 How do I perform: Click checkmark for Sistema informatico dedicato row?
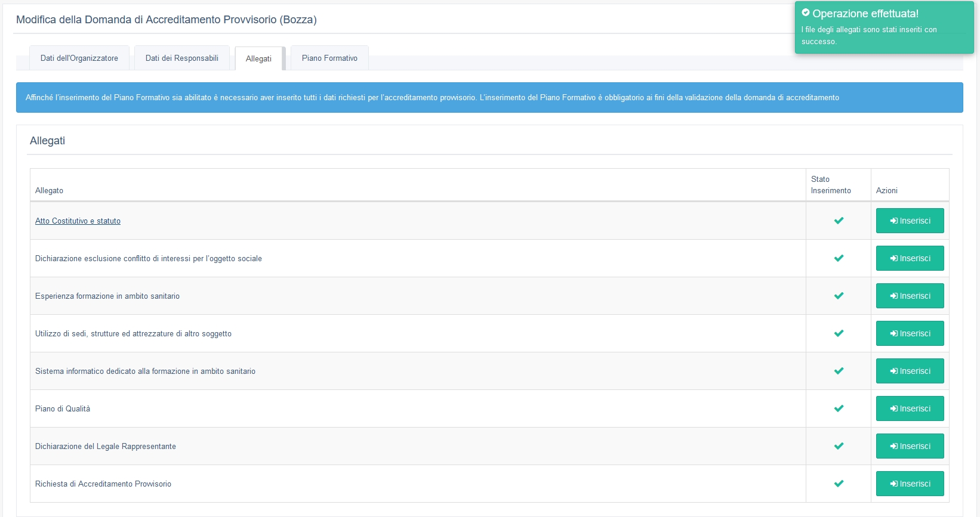coord(839,371)
